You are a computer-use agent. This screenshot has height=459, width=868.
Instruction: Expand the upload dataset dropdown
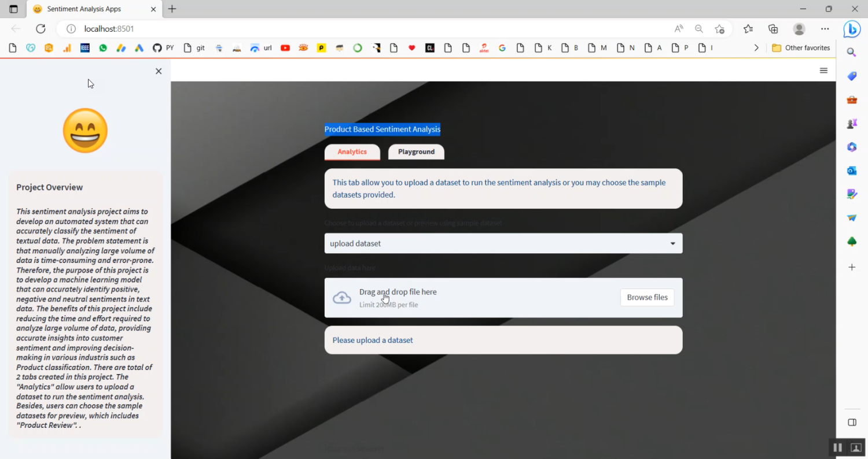503,243
